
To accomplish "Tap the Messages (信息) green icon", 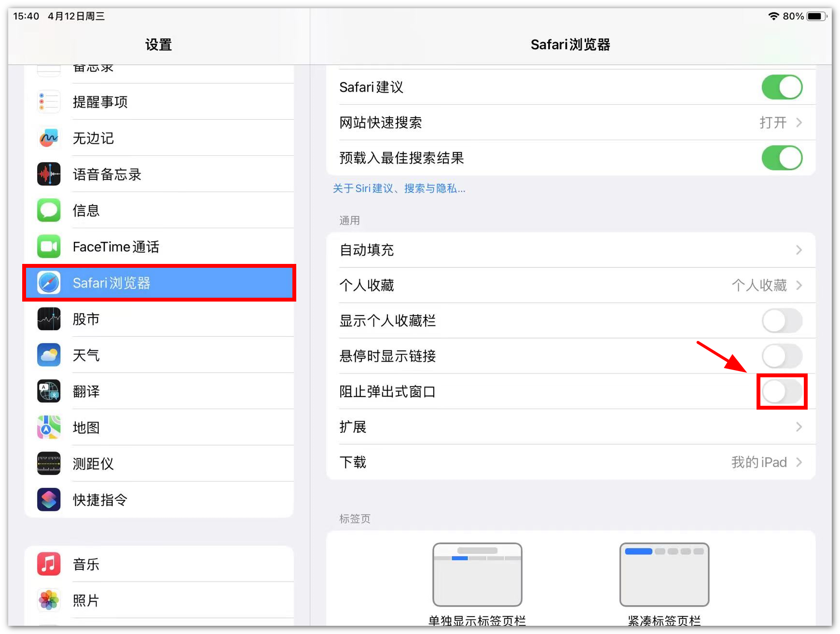I will coord(49,210).
